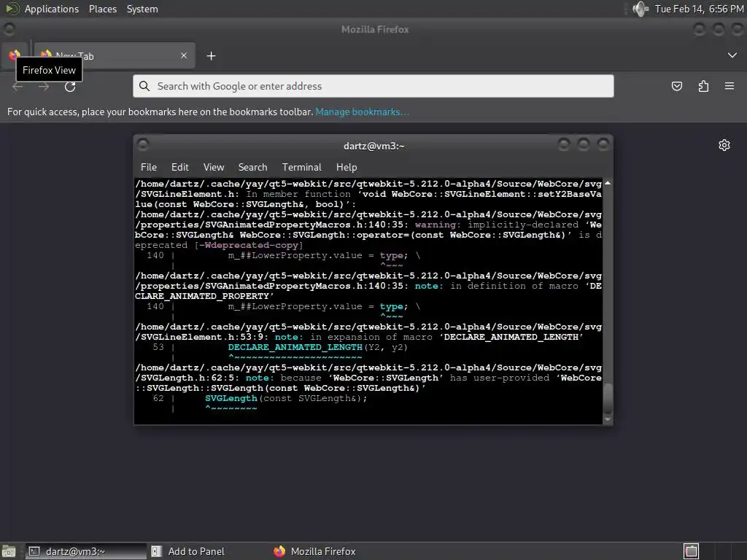Screen dimensions: 747x560
Task: Switch to dartz@vm3 terminal in taskbar
Action: 86,551
